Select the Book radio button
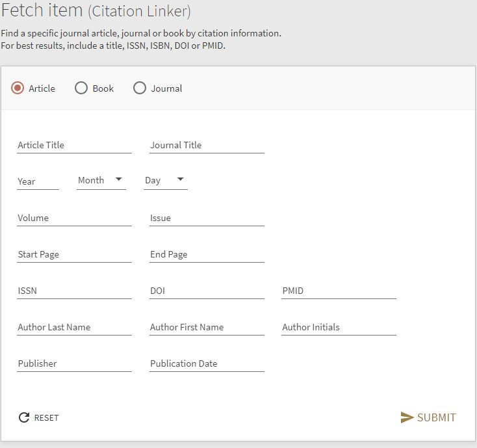The image size is (477, 448). click(x=81, y=88)
